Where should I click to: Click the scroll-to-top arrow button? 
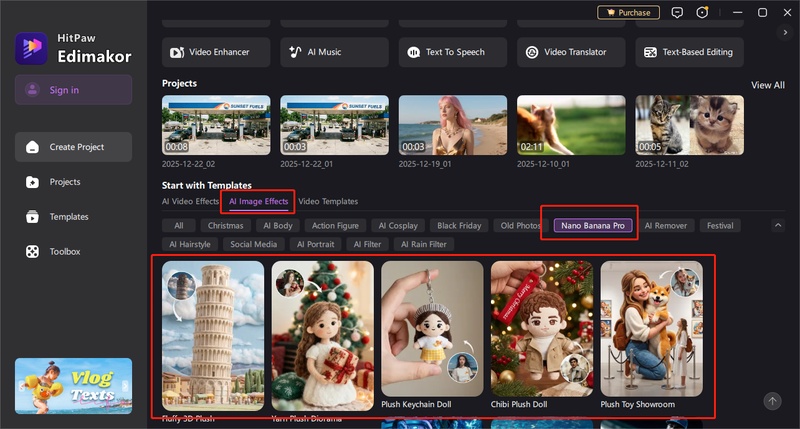pyautogui.click(x=771, y=400)
